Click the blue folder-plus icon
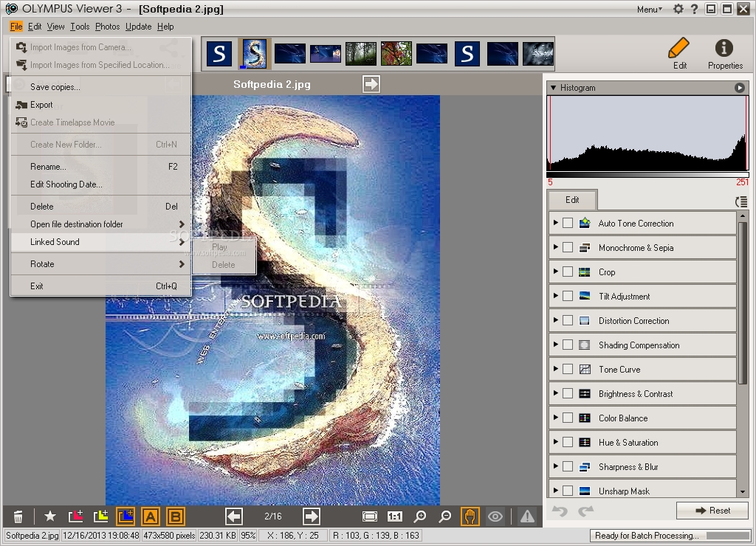 click(x=126, y=516)
